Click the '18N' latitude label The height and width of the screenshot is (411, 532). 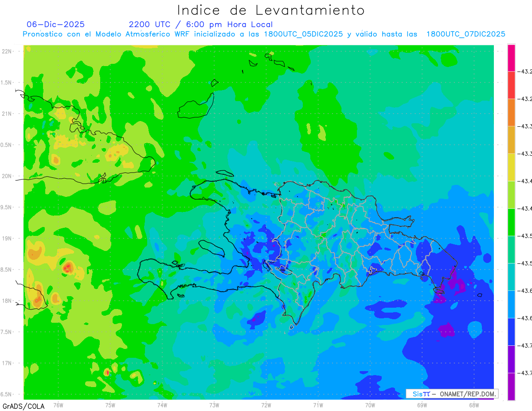click(7, 301)
